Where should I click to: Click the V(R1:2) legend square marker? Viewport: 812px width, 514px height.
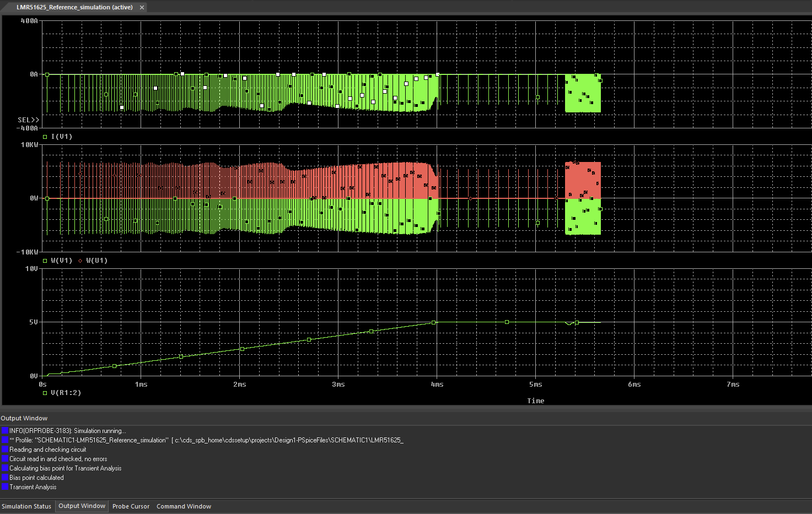45,393
